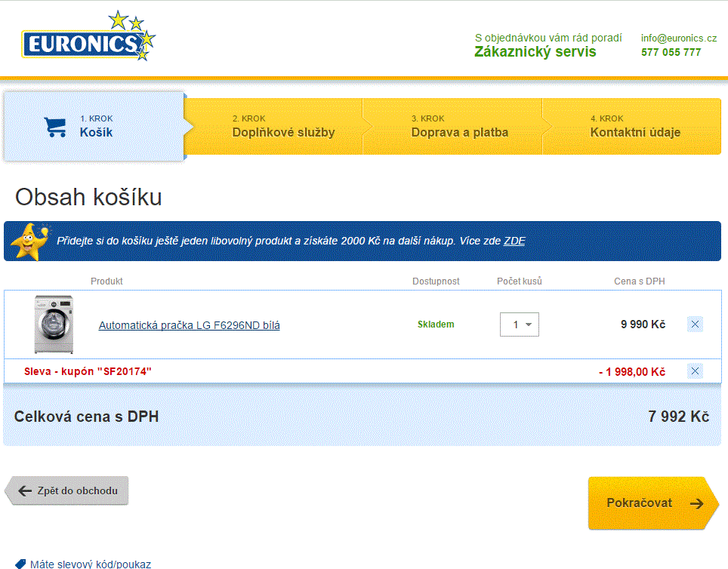Screen dimensions: 728x569
Task: Open the Automatická pračka LG F6296ND bílá link
Action: (189, 325)
